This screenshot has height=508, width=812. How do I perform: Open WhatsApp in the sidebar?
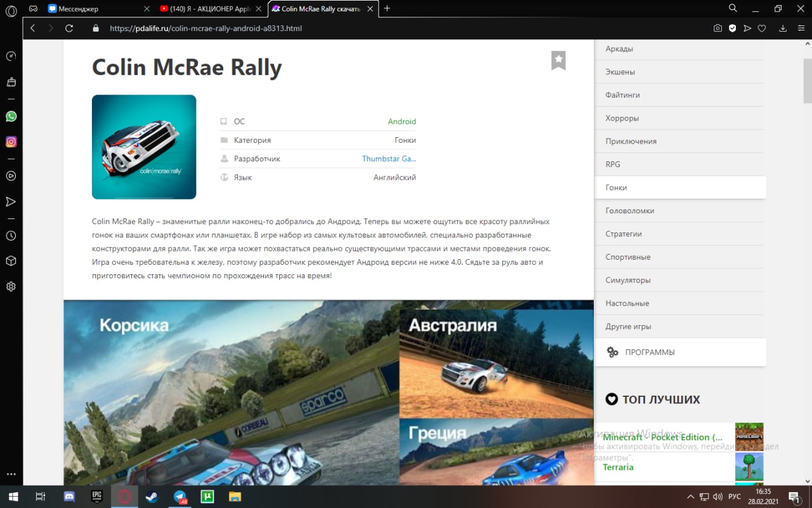coord(11,116)
